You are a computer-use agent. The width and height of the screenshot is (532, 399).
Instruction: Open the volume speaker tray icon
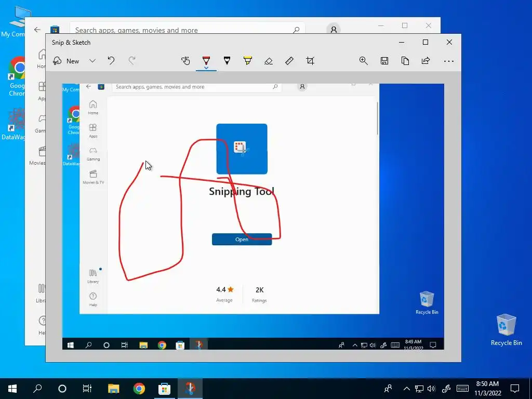pos(431,389)
